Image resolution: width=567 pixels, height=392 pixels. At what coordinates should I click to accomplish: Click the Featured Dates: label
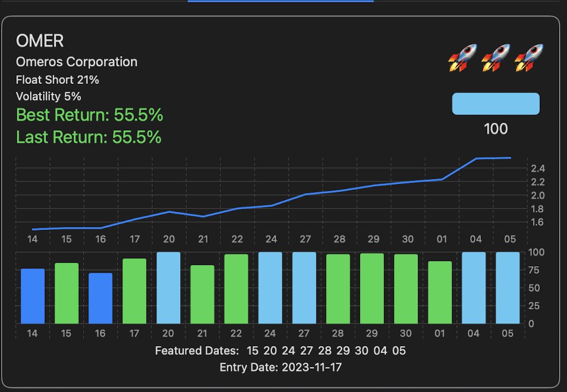(197, 351)
